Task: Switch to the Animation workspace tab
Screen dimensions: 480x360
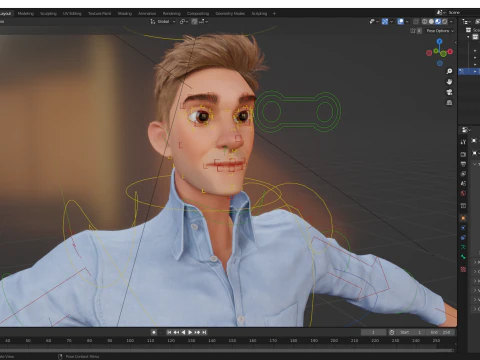Action: click(147, 14)
